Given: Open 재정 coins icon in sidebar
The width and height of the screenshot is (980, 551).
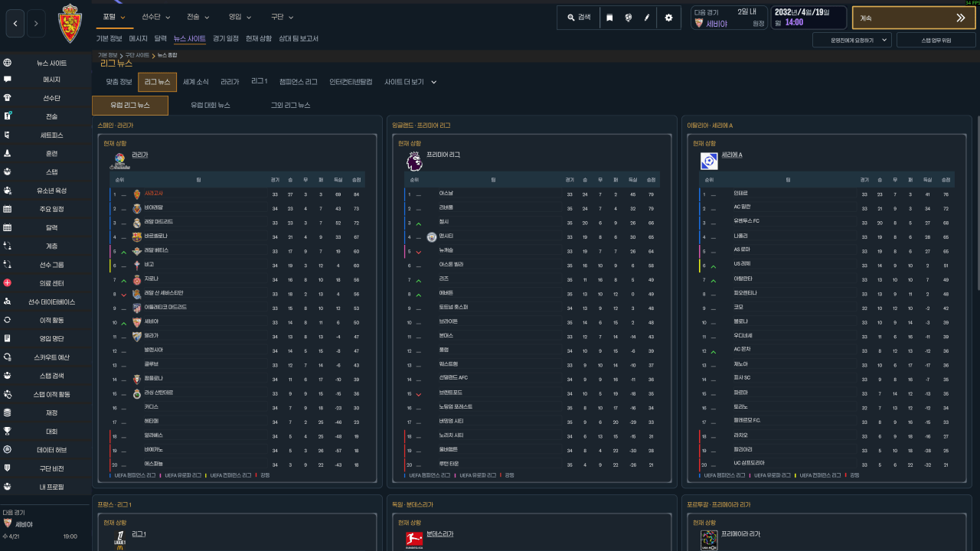Looking at the screenshot, I should click(x=8, y=412).
